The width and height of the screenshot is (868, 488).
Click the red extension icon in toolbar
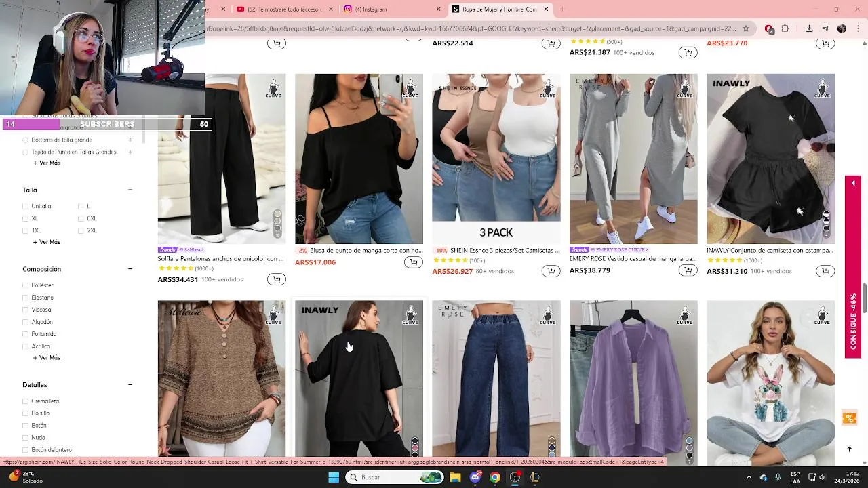[769, 28]
